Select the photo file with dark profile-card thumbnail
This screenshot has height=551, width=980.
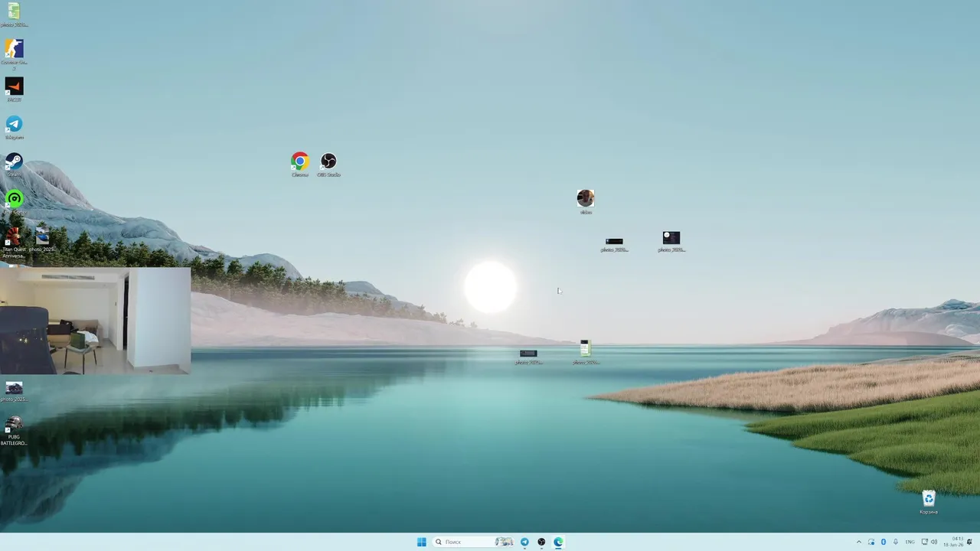tap(671, 242)
